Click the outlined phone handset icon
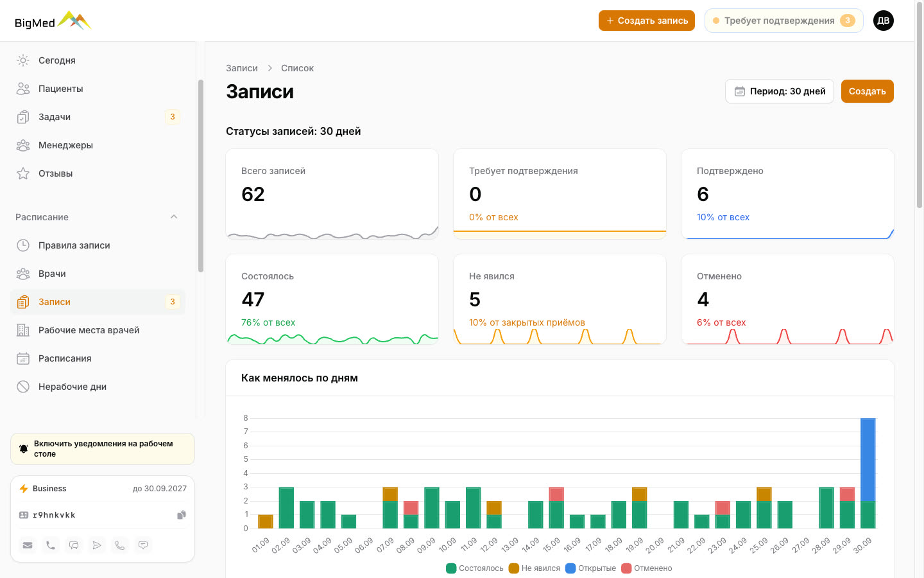The image size is (924, 578). [120, 545]
